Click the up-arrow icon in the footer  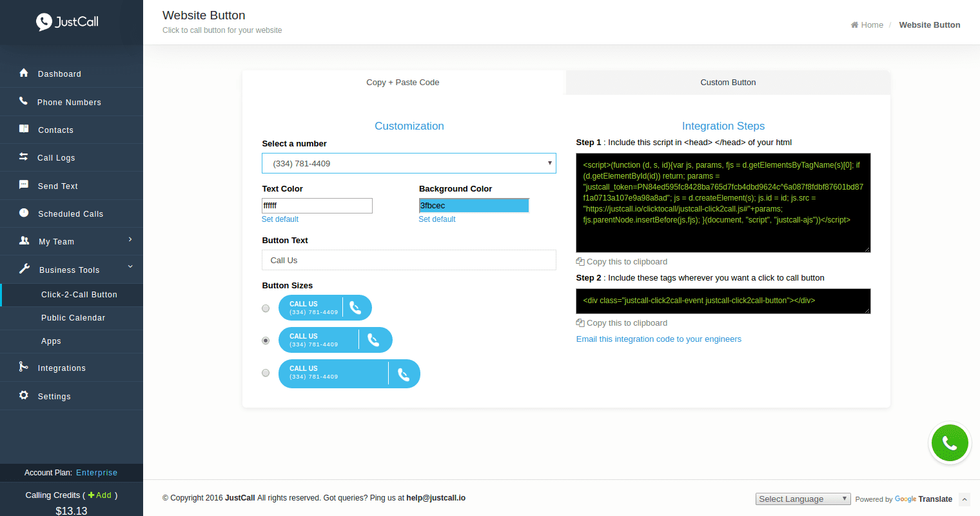965,499
